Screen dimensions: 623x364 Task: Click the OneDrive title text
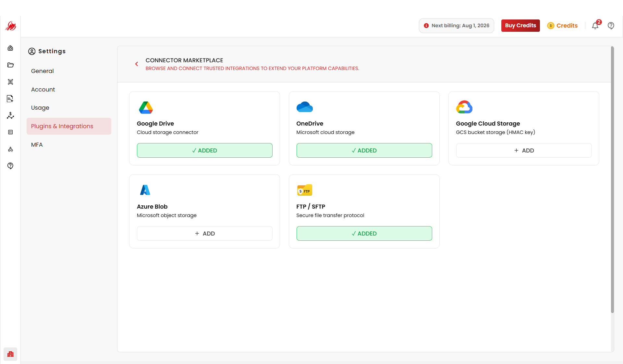point(310,124)
